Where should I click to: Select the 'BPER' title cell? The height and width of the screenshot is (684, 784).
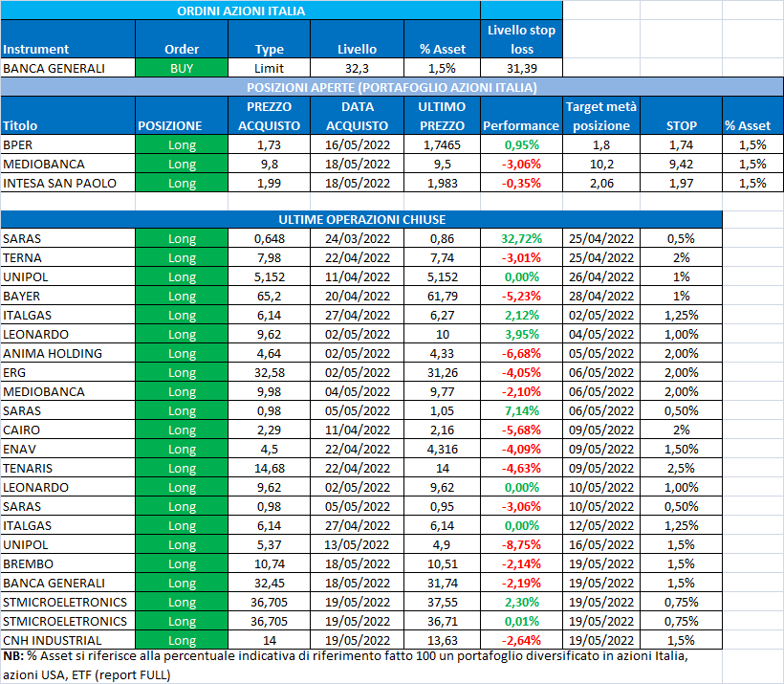tap(68, 144)
